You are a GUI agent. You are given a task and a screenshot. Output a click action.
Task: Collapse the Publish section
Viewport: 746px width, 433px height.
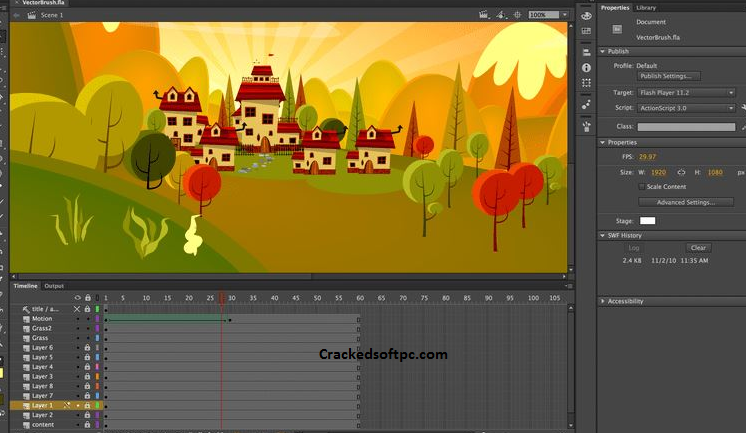(602, 51)
